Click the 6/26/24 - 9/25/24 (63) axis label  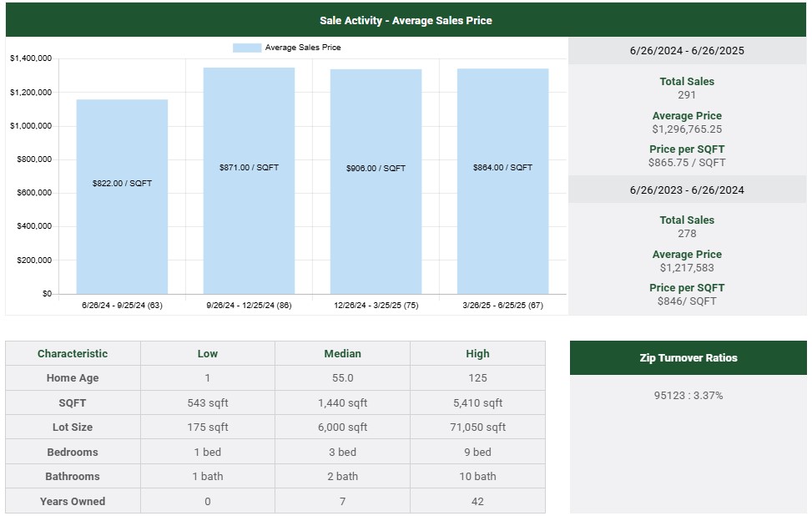pyautogui.click(x=122, y=306)
